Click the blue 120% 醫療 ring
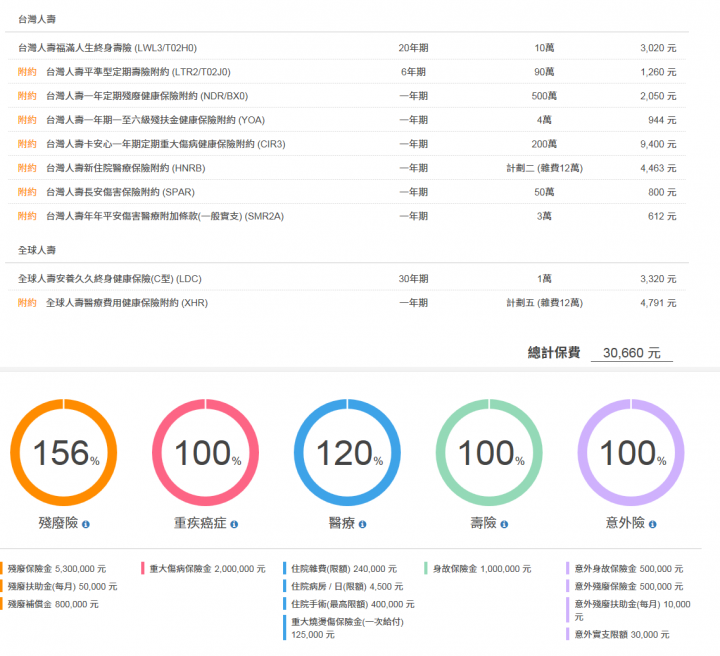The image size is (720, 656). [x=348, y=453]
